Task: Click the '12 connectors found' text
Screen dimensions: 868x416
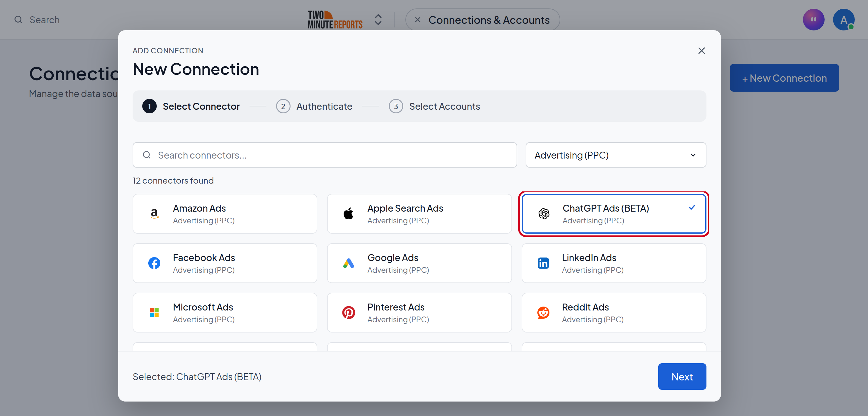Action: [173, 180]
